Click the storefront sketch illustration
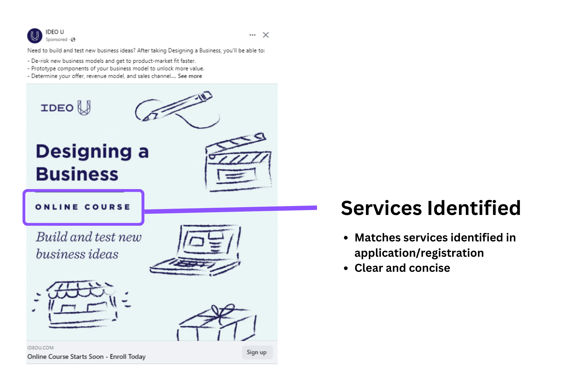This screenshot has height=392, width=588. (x=82, y=304)
